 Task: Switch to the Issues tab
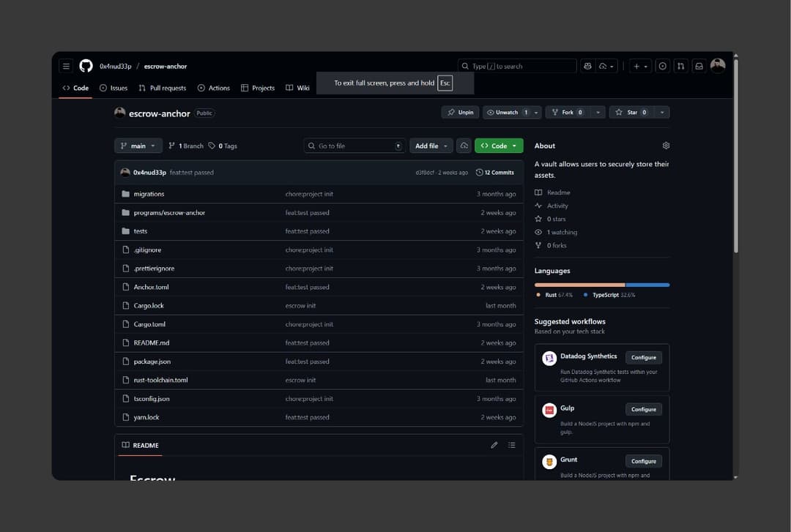click(114, 88)
